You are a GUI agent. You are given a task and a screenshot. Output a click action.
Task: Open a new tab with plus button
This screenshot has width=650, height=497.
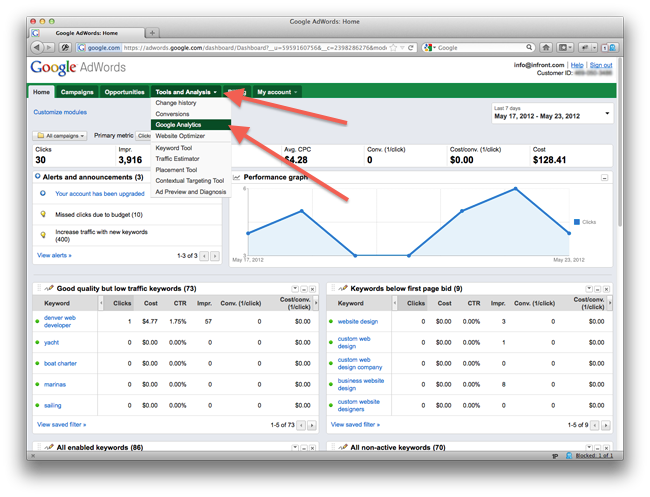coord(152,33)
